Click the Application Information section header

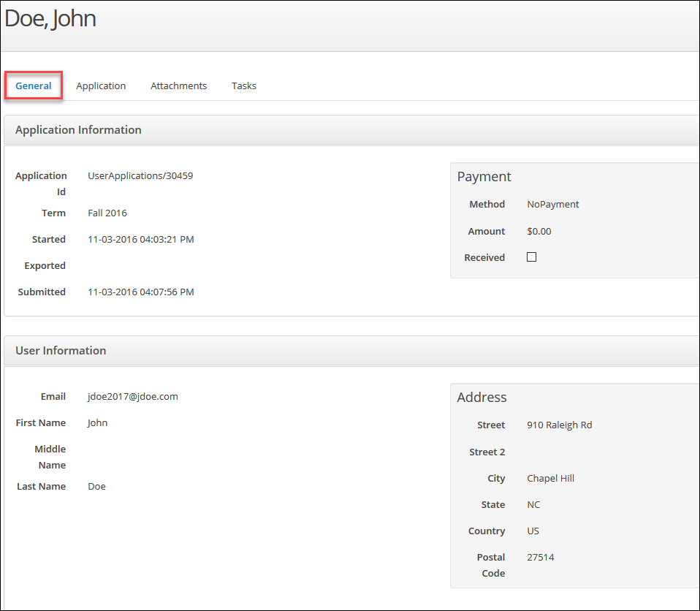[78, 130]
